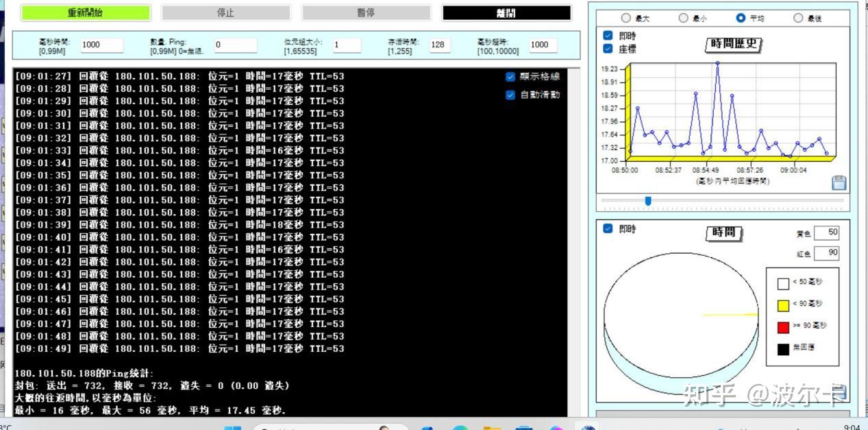Uncheck 座標 in the history panel

coord(608,47)
